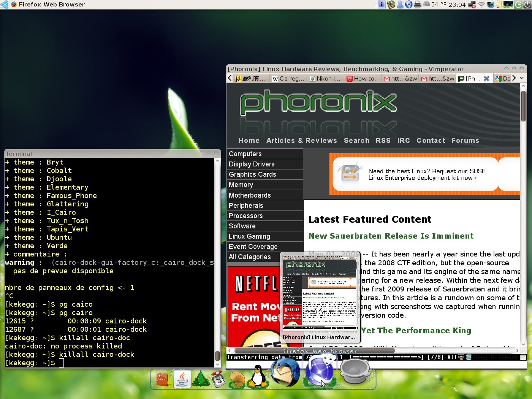Click the Phoronix logo banner
This screenshot has width=532, height=399.
318,103
